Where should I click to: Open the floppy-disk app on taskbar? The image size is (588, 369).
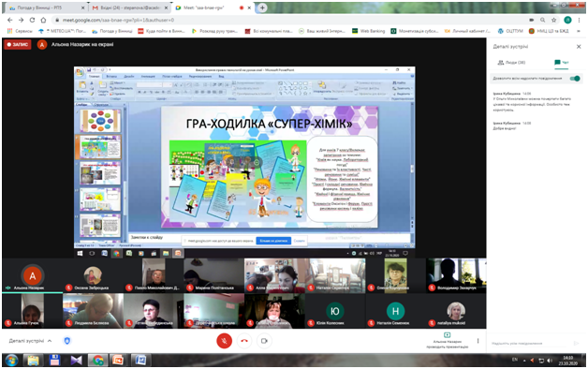pos(54,360)
